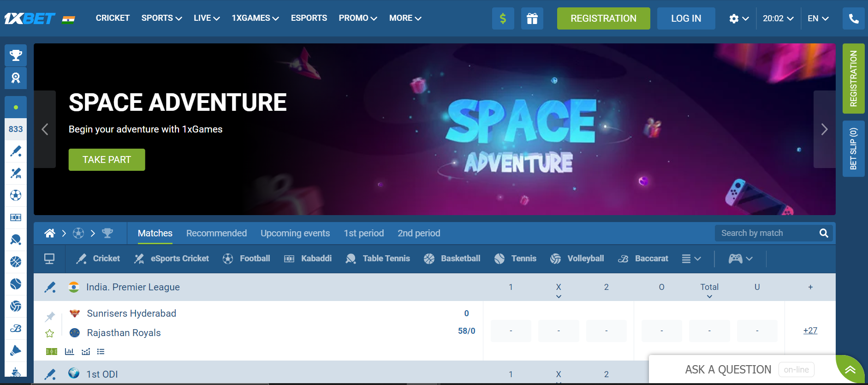Expand the PROMO dropdown menu
The width and height of the screenshot is (868, 385).
358,18
